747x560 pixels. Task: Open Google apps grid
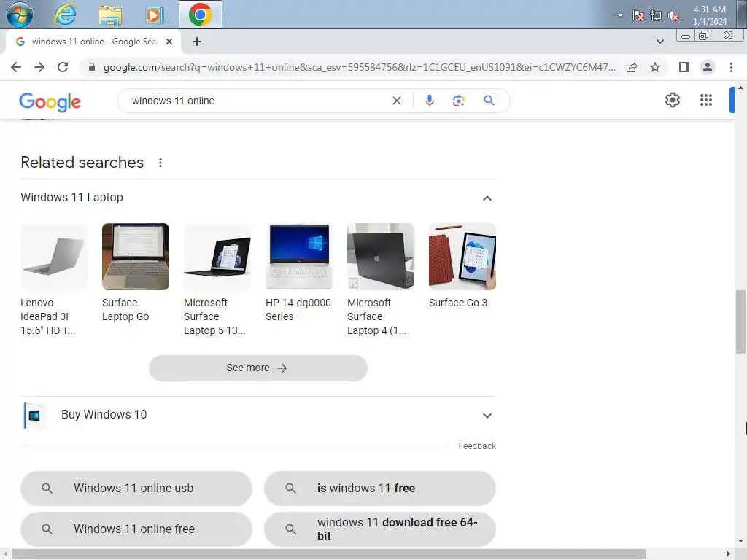coord(705,100)
